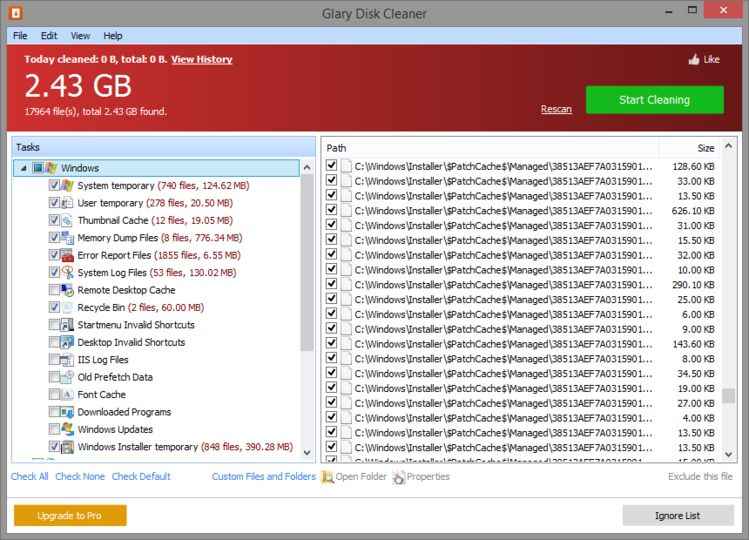Click the Thumbnail Cache icon

pos(68,220)
